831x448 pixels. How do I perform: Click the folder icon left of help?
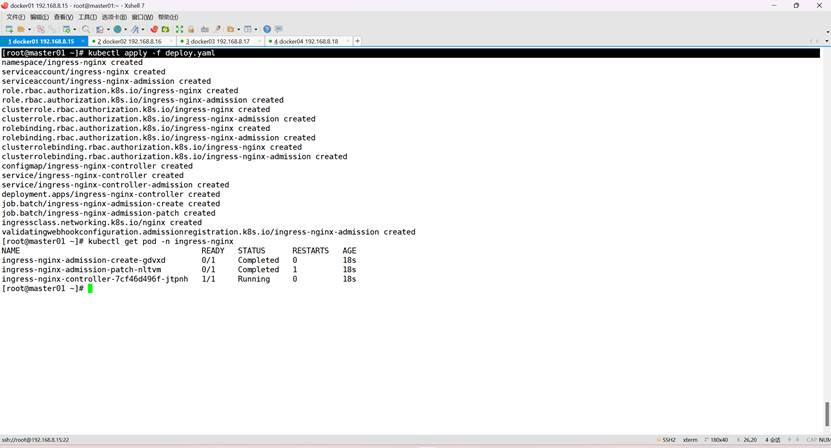231,29
